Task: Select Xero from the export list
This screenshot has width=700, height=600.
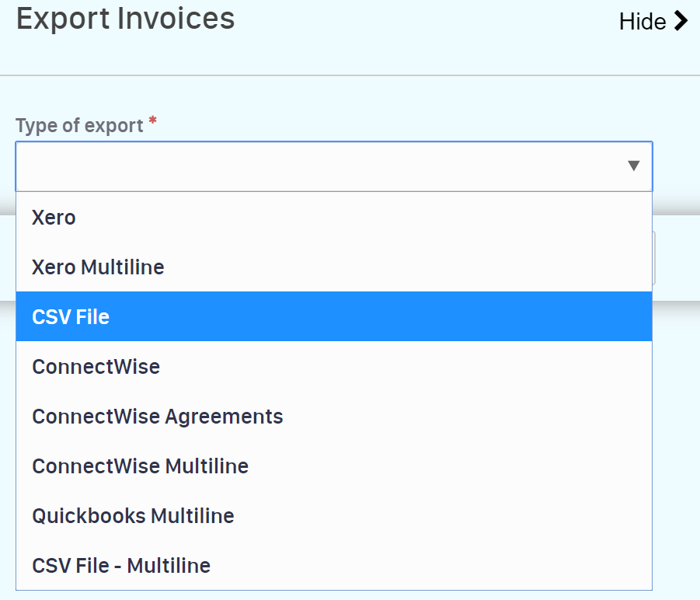Action: point(54,218)
